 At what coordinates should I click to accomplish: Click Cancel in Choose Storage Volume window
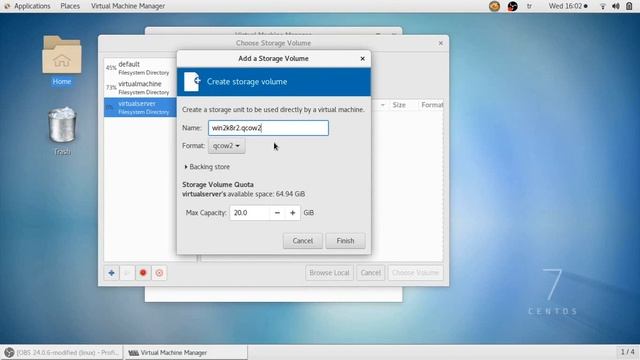tap(370, 273)
